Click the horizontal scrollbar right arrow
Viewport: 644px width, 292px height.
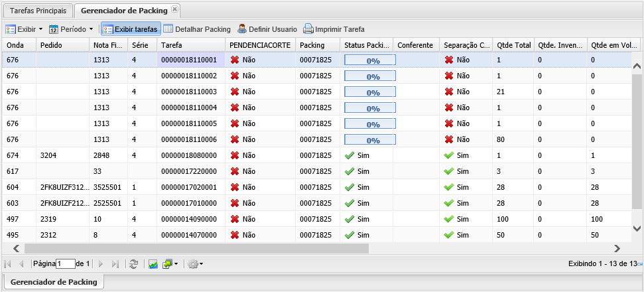tap(617, 248)
